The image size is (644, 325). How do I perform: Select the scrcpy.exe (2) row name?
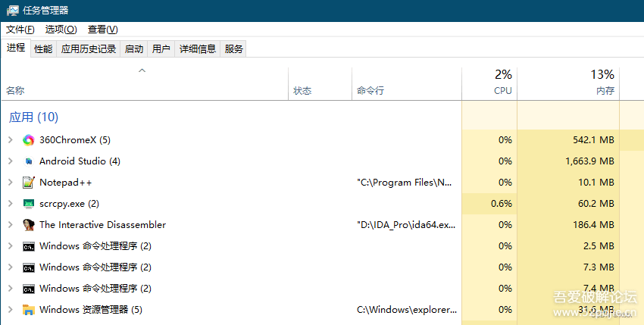69,204
